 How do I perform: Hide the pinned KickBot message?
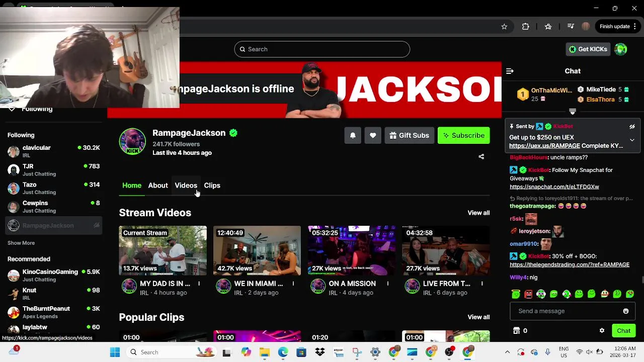tap(632, 127)
